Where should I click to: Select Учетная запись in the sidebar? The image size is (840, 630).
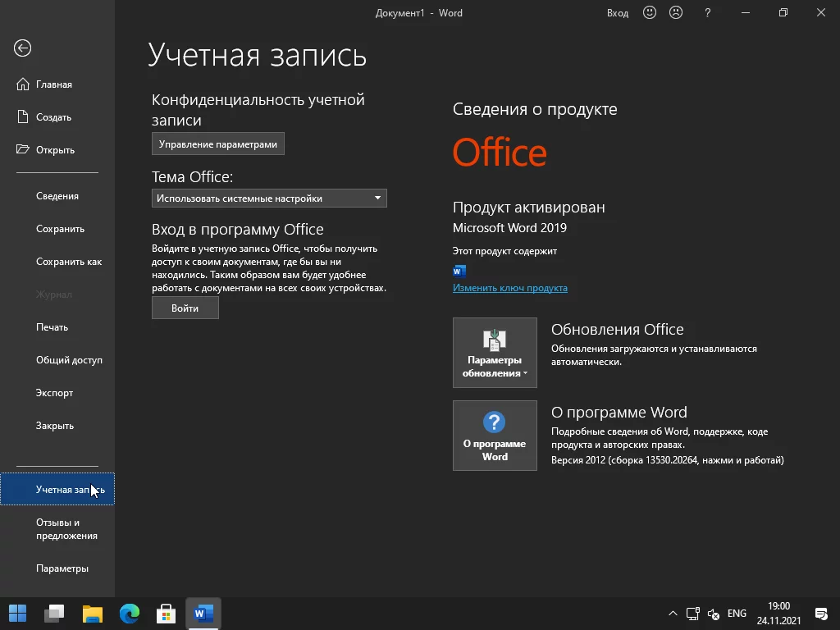pyautogui.click(x=57, y=489)
